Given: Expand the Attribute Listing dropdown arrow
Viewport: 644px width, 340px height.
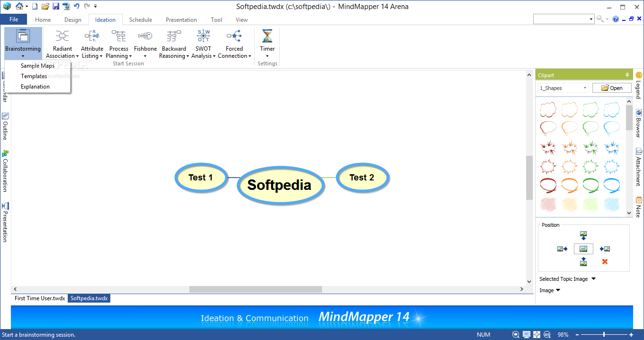Looking at the screenshot, I should tap(101, 56).
